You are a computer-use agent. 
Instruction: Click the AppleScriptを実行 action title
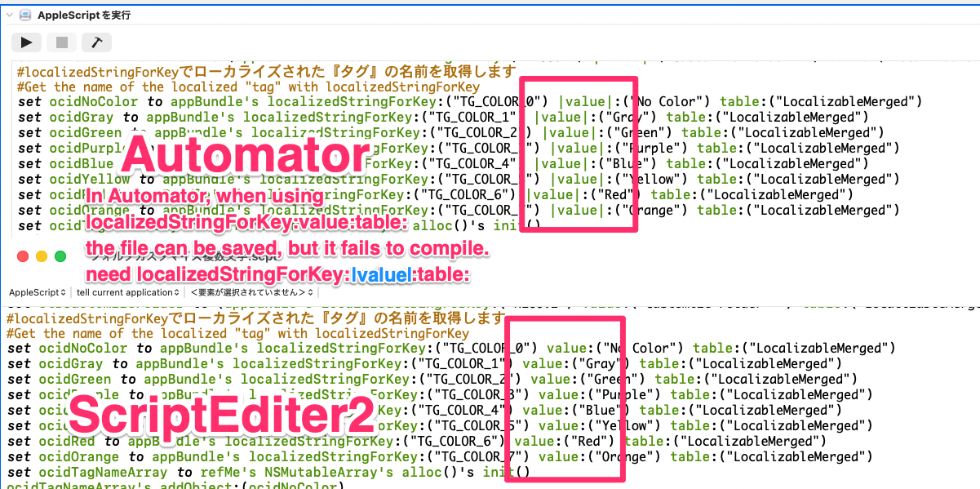click(x=83, y=16)
